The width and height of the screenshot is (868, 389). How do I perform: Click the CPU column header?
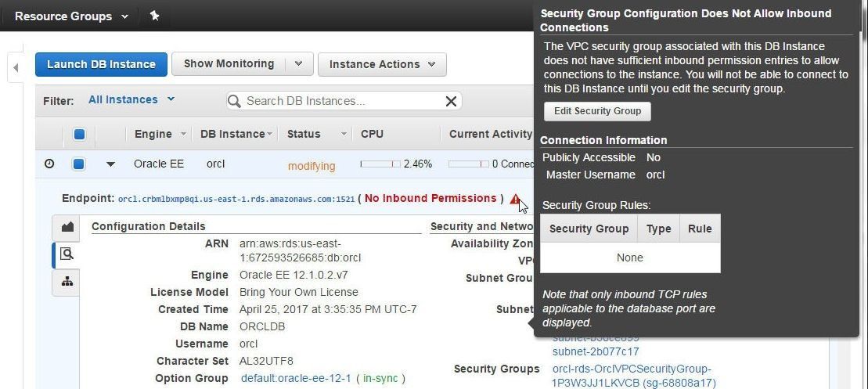[372, 134]
